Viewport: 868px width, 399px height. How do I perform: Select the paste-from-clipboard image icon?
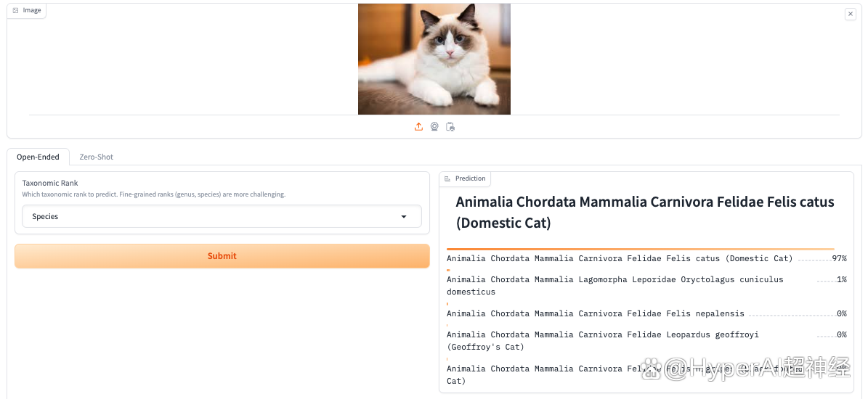(x=450, y=127)
